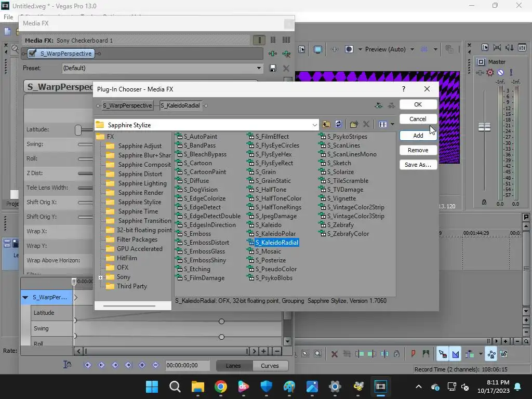Switch to the Curves view
The image size is (532, 399).
270,366
